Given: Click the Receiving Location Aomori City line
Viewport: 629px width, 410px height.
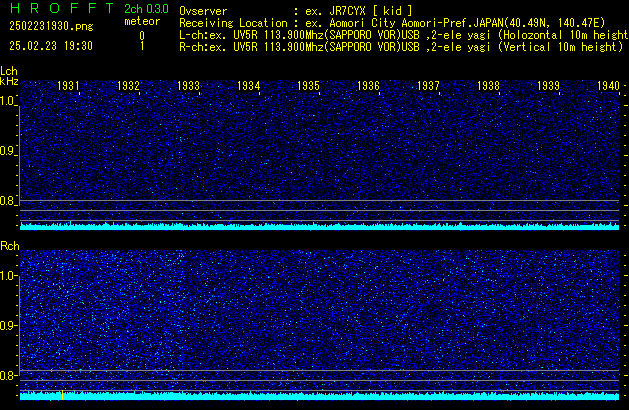Looking at the screenshot, I should [392, 23].
